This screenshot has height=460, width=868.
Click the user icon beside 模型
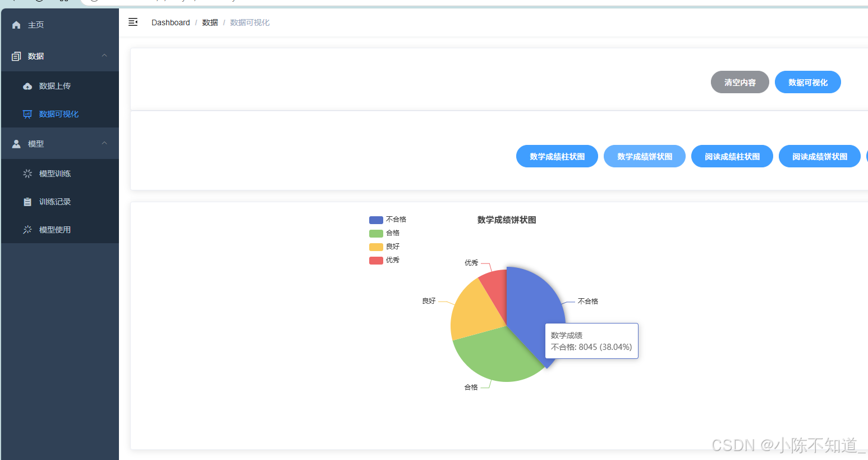16,144
